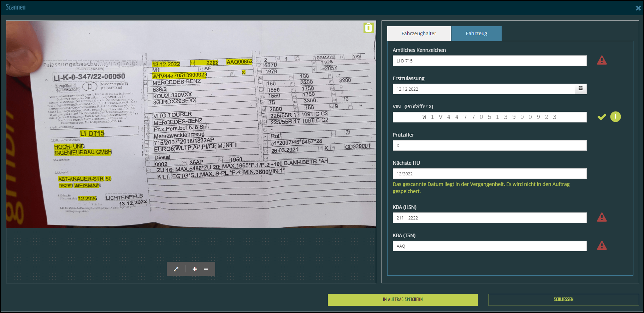Zoom in on the scanned document
Image resolution: width=644 pixels, height=313 pixels.
(x=195, y=269)
